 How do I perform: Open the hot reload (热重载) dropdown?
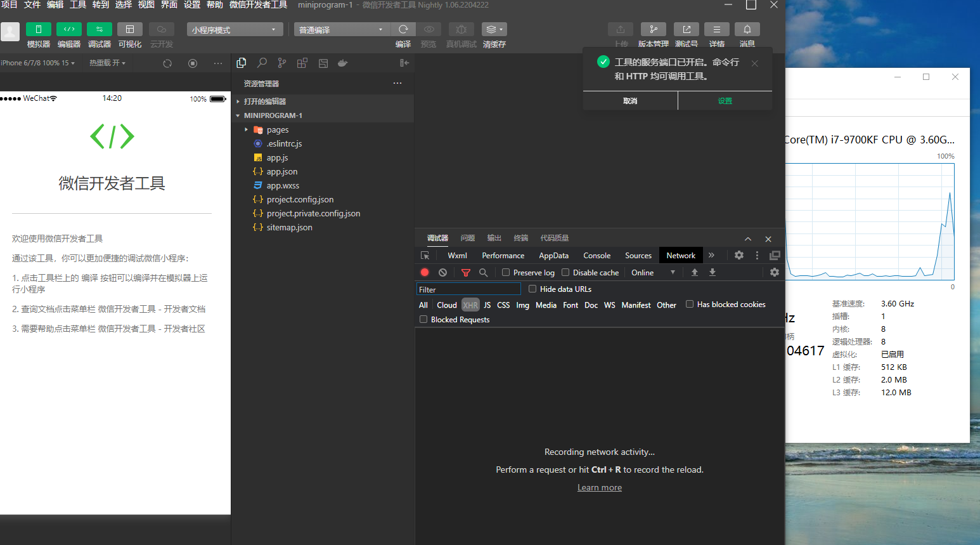107,63
